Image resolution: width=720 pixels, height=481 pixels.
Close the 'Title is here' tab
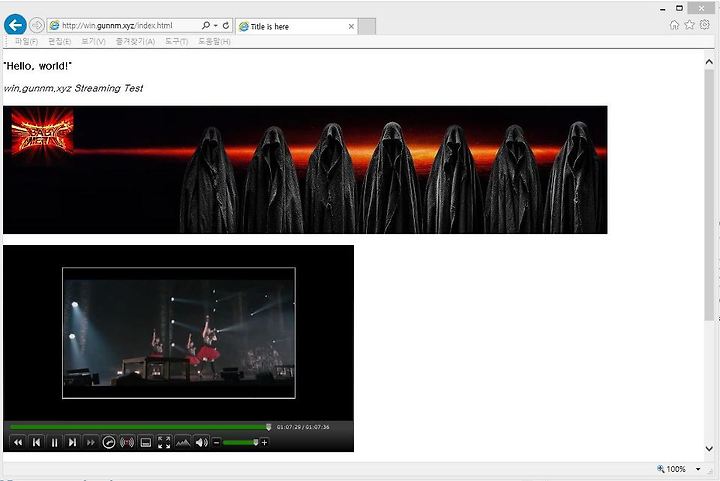[351, 27]
